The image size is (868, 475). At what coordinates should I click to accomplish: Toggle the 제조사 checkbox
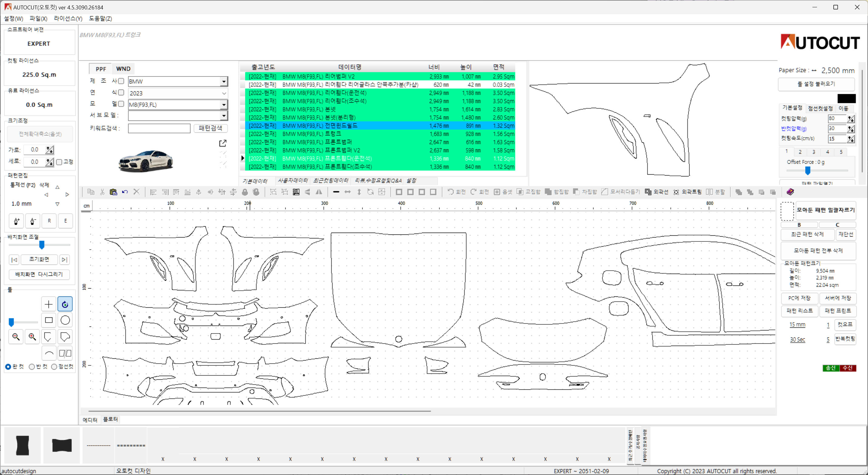121,81
